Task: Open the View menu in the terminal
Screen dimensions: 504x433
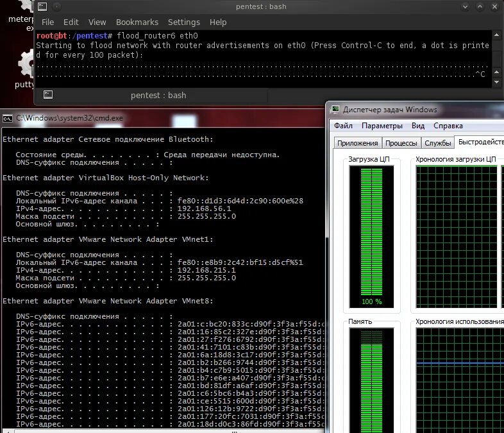Action: click(97, 22)
